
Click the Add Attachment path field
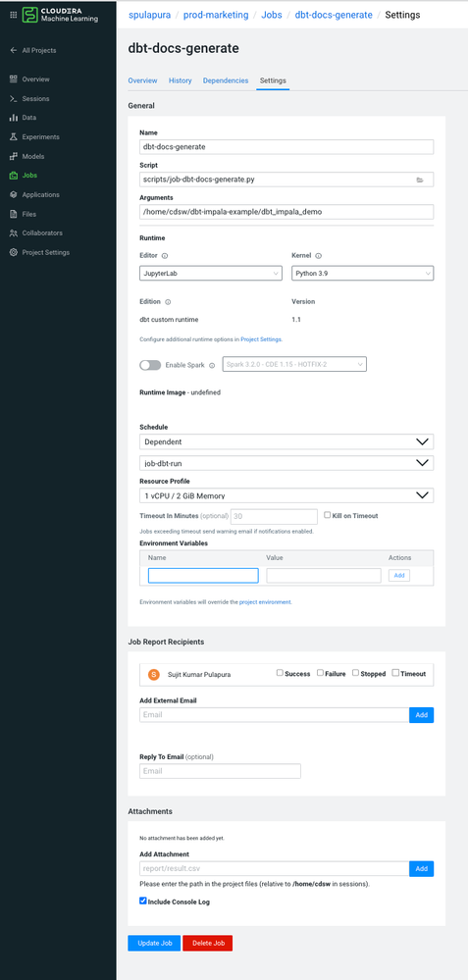(275, 869)
